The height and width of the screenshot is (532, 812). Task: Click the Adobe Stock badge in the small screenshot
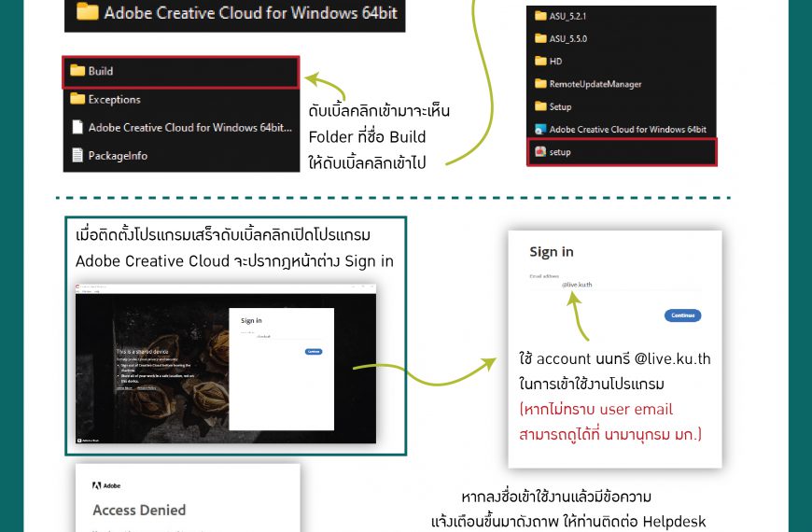(88, 441)
